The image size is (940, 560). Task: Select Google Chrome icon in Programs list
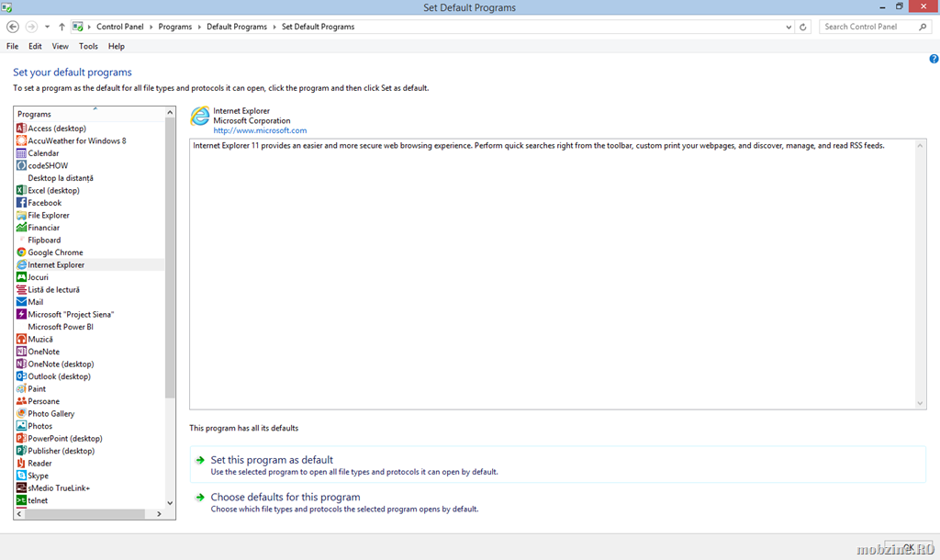(21, 252)
